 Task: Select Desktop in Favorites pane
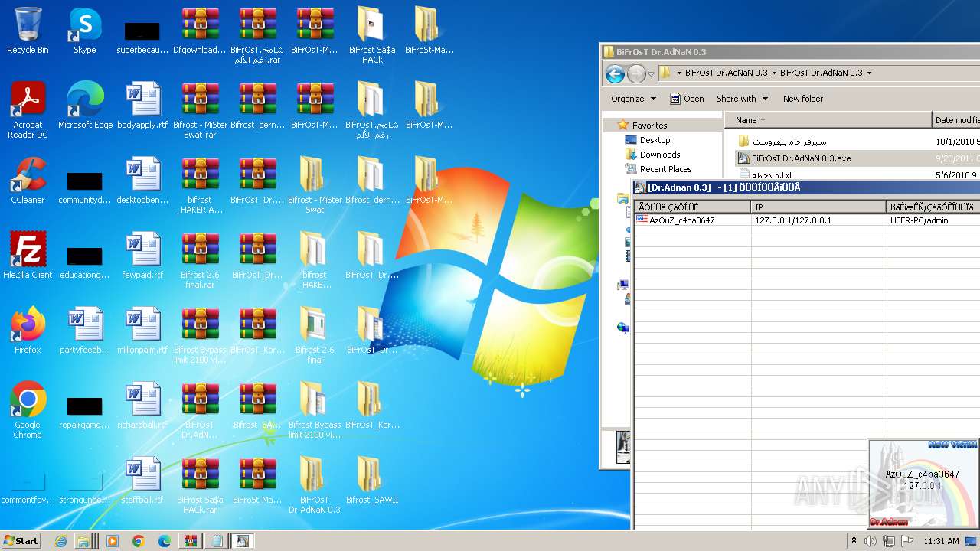(x=648, y=140)
